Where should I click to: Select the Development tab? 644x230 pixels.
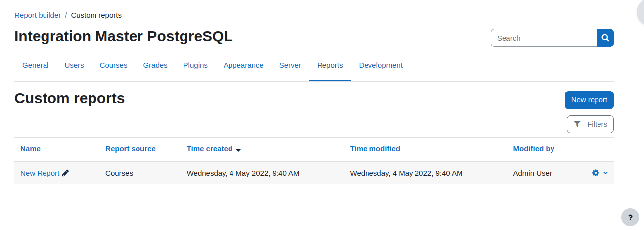[381, 65]
